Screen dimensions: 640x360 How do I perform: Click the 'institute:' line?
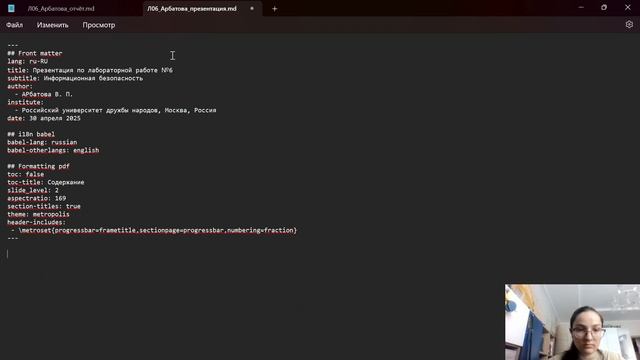[x=25, y=102]
